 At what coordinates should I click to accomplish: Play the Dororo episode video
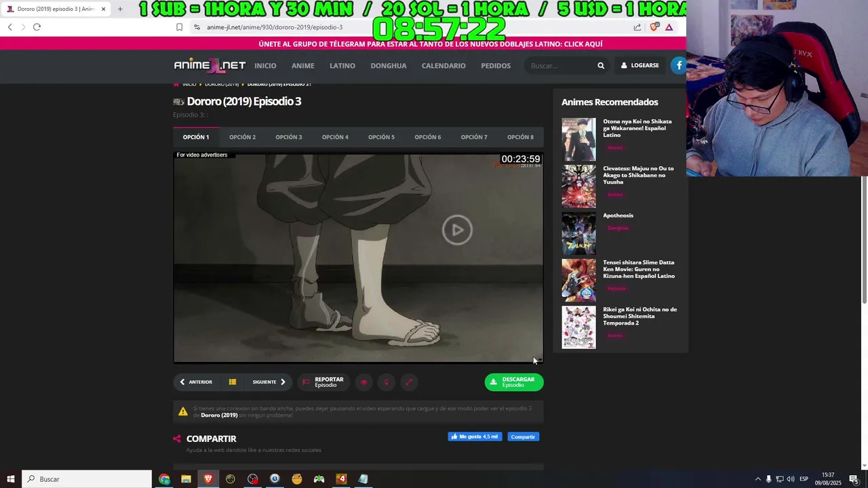click(457, 230)
